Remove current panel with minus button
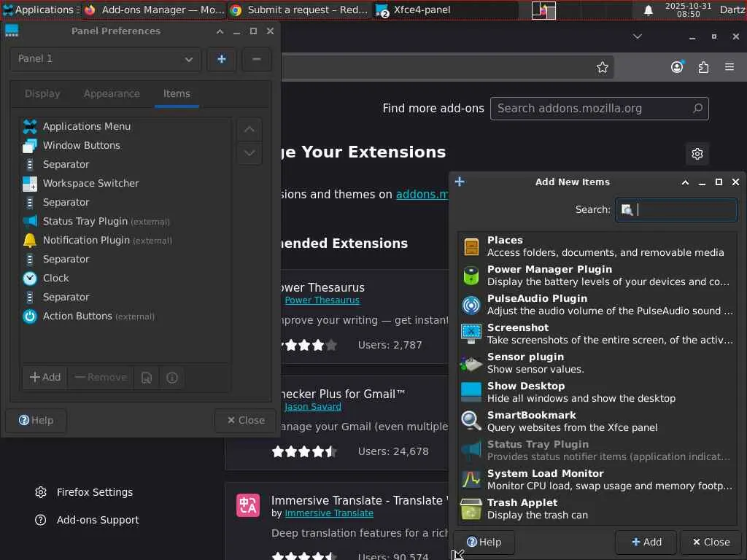This screenshot has height=560, width=747. point(256,59)
